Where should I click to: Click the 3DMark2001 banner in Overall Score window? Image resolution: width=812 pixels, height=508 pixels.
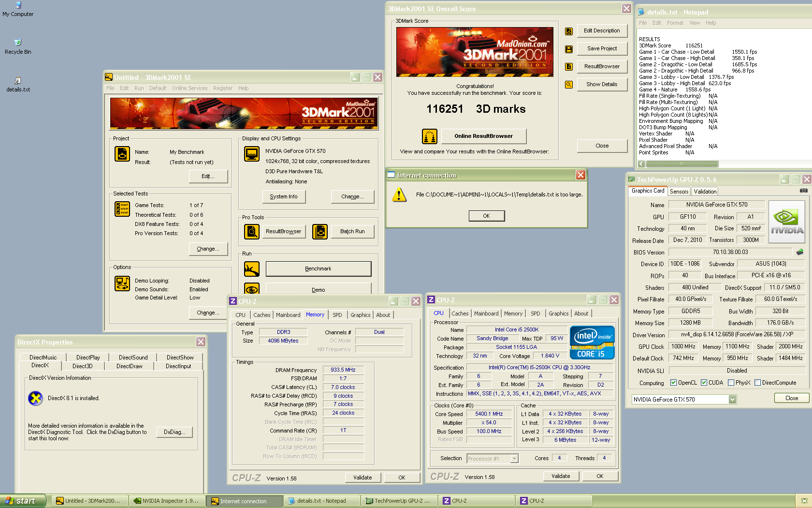click(x=475, y=52)
